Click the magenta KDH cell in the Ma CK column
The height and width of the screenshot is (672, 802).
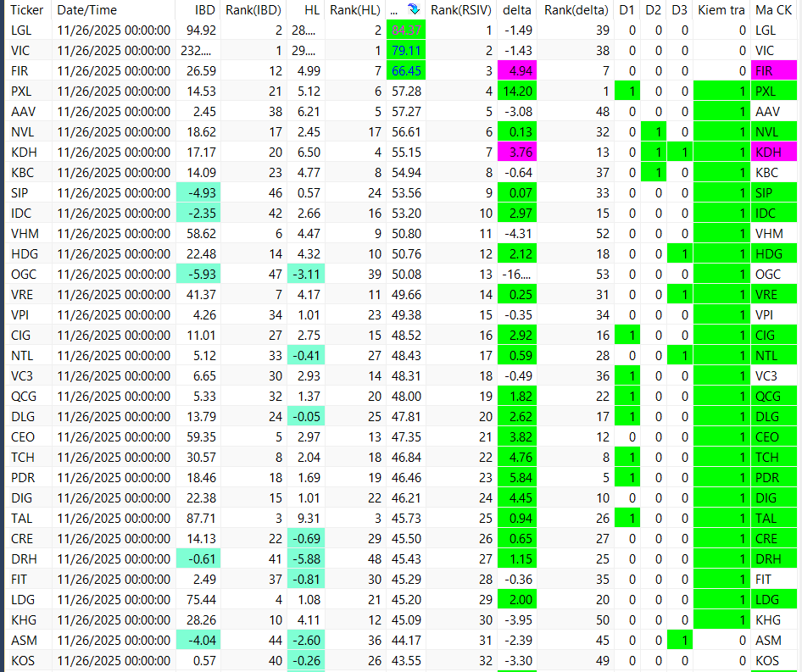pos(773,152)
